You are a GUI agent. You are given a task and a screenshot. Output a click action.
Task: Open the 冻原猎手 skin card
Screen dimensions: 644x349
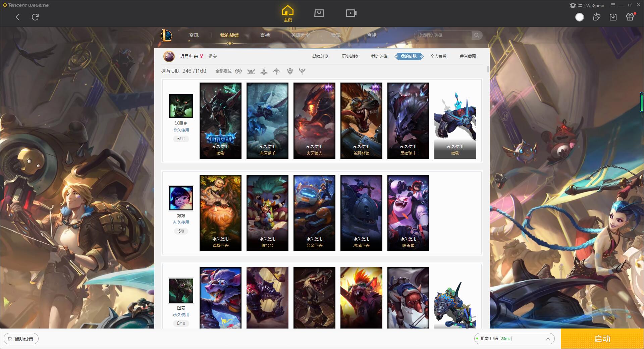click(x=267, y=120)
